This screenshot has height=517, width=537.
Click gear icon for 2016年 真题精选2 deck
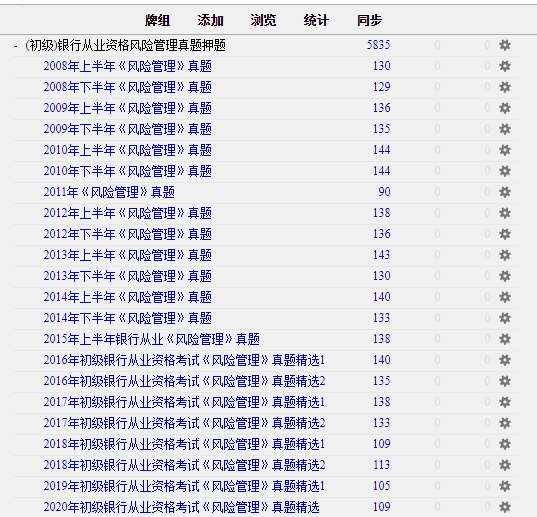coord(505,381)
